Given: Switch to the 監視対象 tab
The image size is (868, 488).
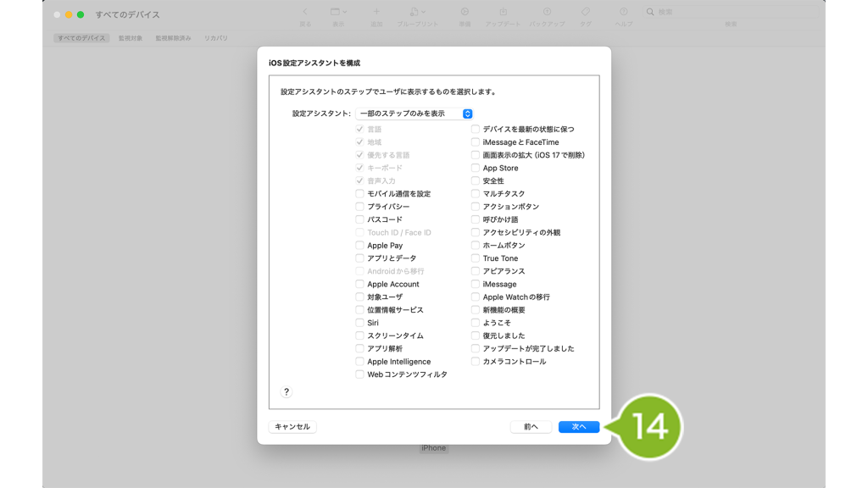Looking at the screenshot, I should point(131,38).
